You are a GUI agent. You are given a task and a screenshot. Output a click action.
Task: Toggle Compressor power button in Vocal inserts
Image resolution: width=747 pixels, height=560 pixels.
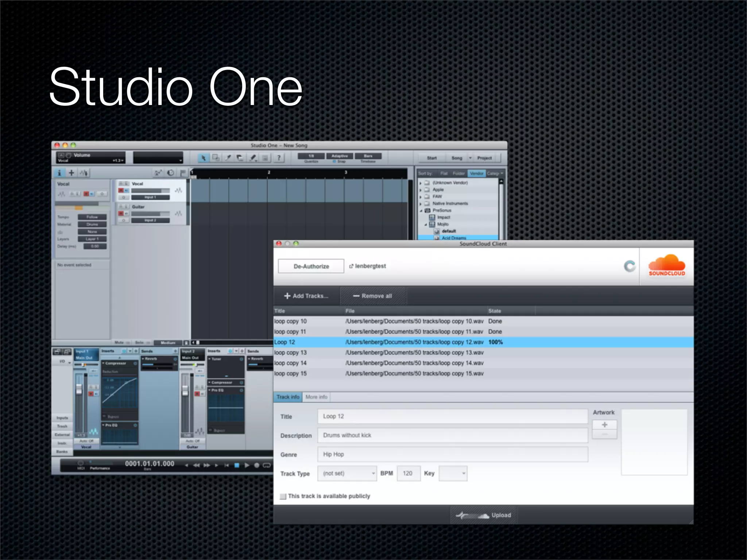coord(135,363)
